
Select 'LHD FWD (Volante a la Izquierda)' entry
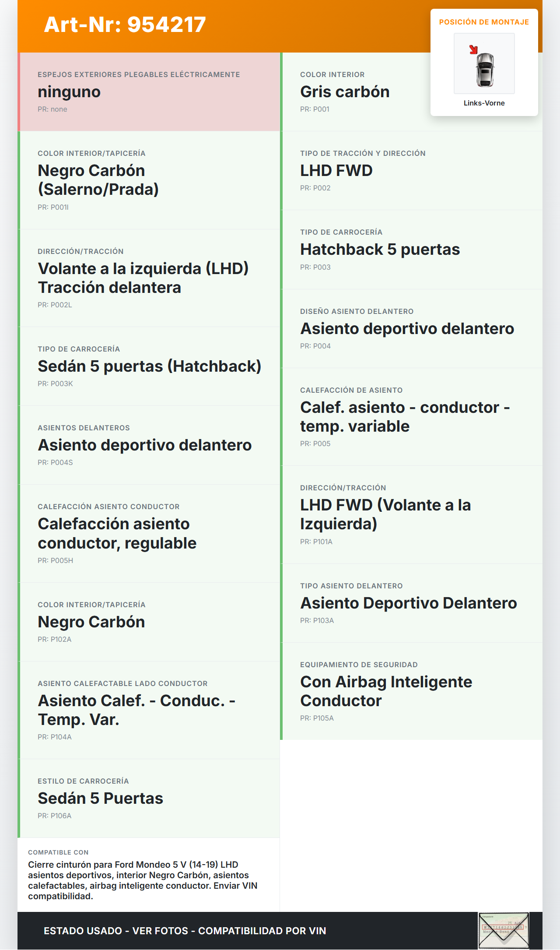click(x=385, y=514)
